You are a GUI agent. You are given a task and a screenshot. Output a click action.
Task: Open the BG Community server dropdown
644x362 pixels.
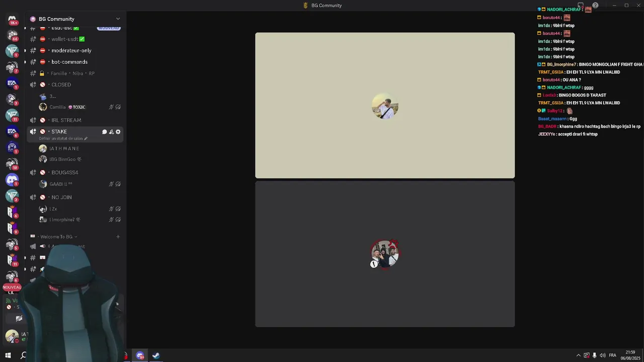(75, 19)
